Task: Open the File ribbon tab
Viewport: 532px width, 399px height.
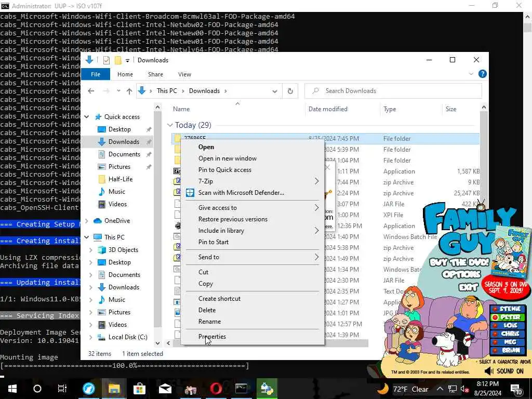Action: [96, 74]
